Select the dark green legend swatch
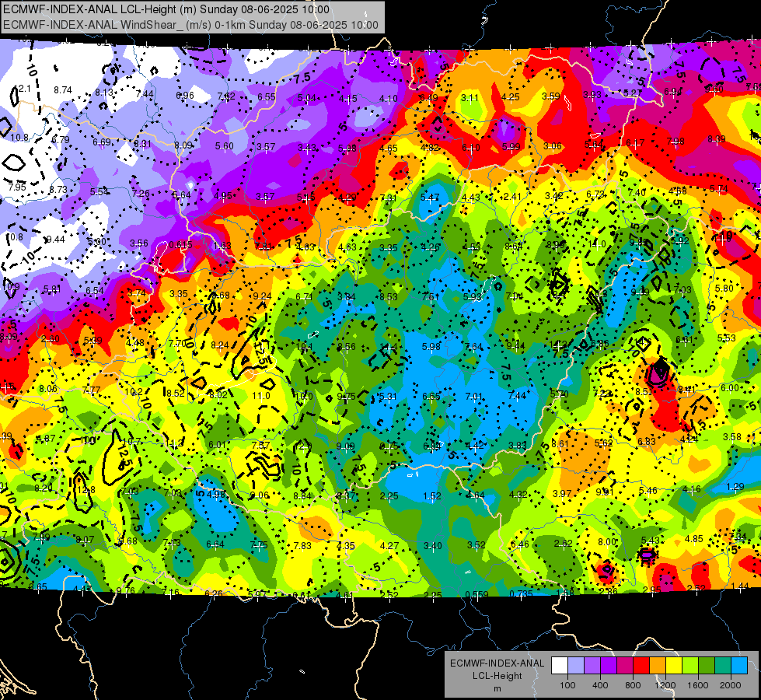Viewport: 761px width, 700px height. (707, 666)
